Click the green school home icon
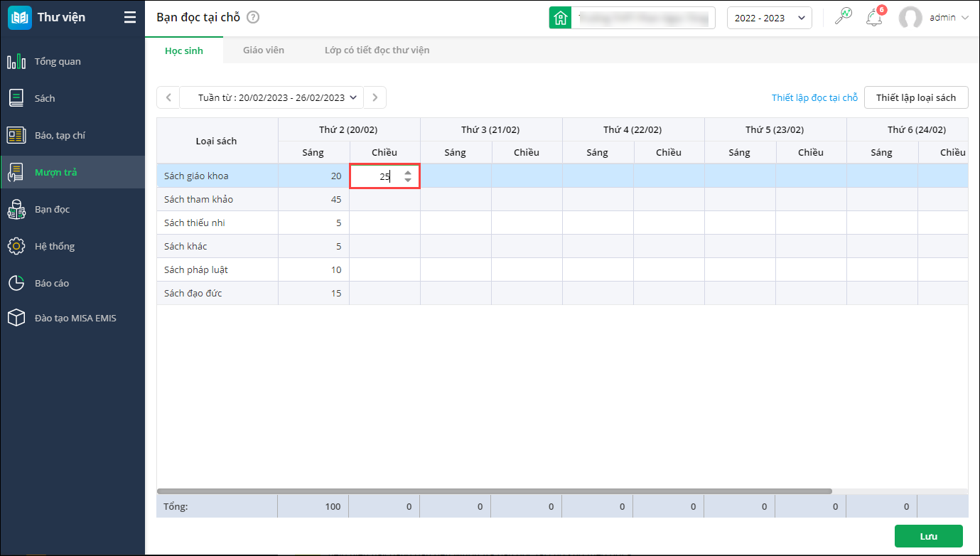 tap(561, 18)
